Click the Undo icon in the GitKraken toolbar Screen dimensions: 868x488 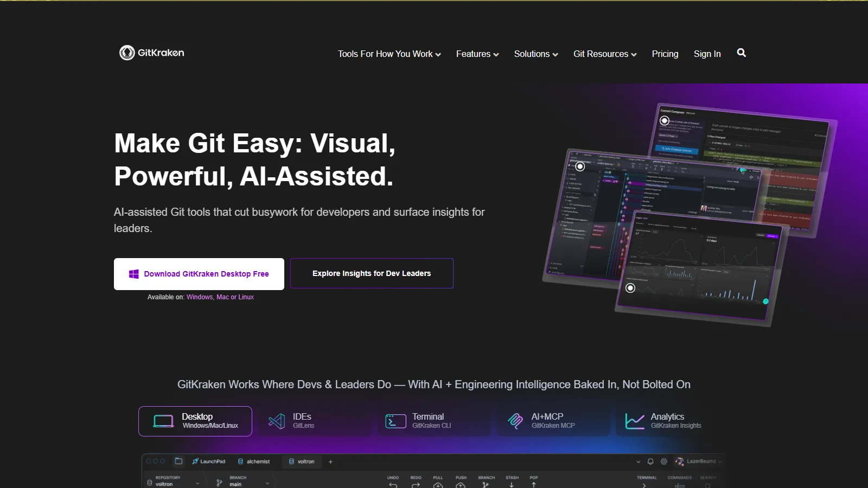(x=393, y=485)
